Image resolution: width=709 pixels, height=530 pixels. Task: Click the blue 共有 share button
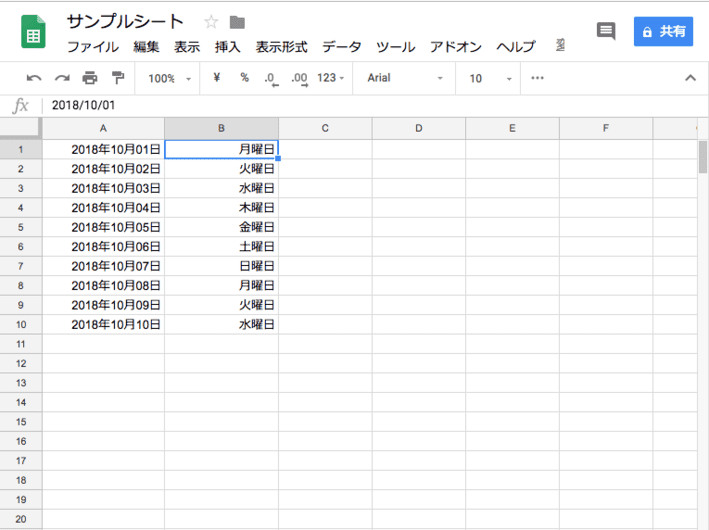pyautogui.click(x=663, y=31)
